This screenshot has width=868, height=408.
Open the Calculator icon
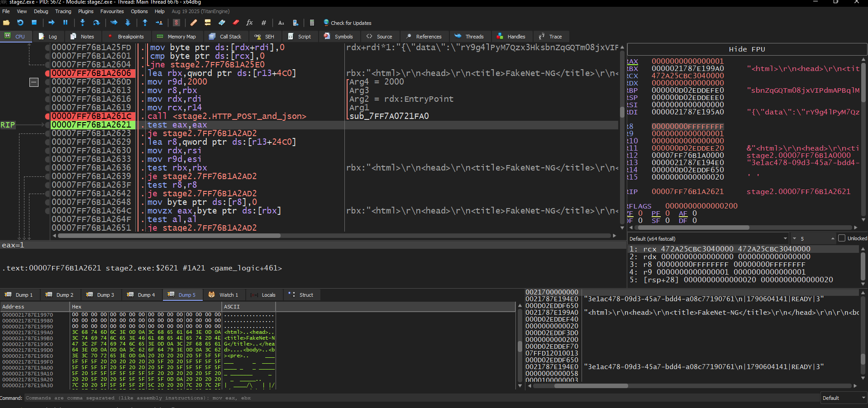(x=312, y=23)
